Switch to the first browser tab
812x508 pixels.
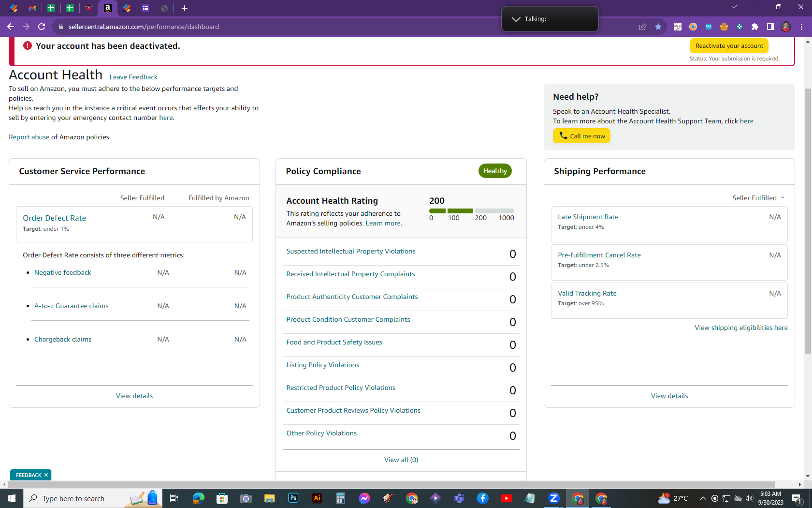[14, 8]
